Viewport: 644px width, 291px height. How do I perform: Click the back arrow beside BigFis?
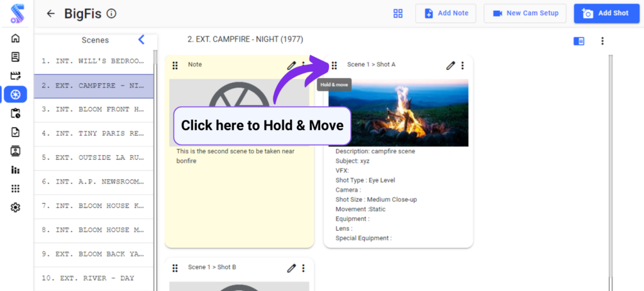click(x=51, y=14)
